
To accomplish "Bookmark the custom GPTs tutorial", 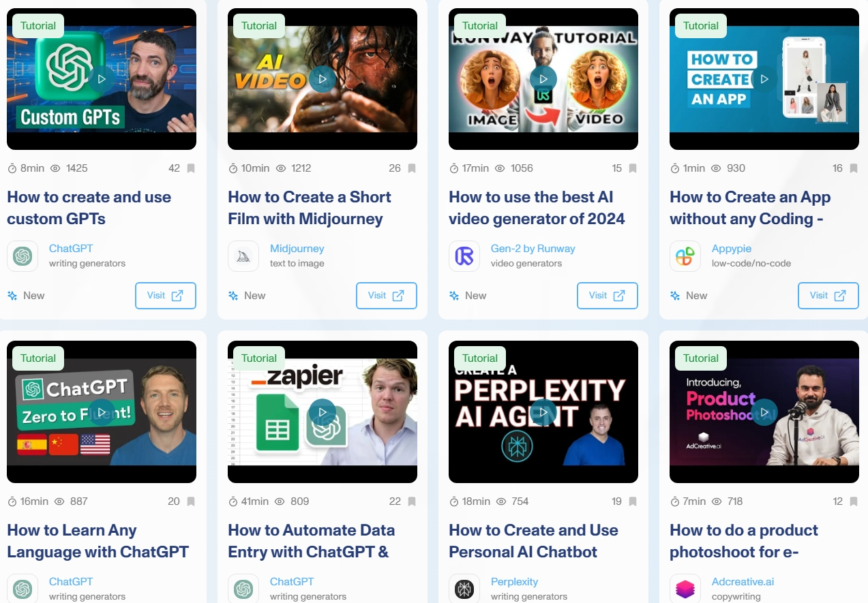I will point(191,168).
